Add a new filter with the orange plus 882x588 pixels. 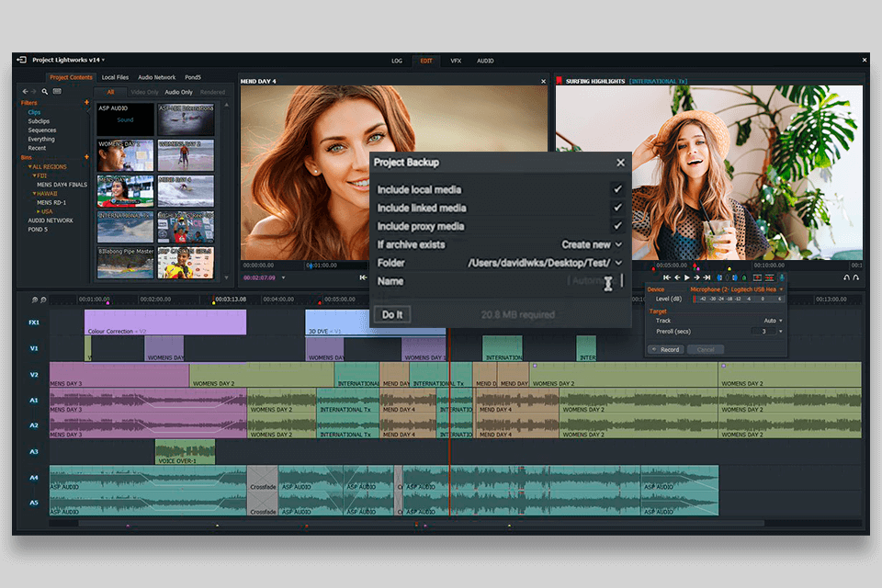(x=86, y=102)
